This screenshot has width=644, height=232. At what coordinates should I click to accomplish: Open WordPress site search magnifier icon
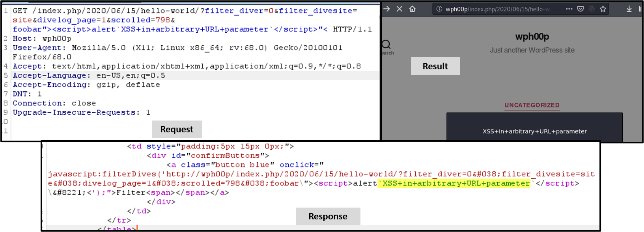click(386, 44)
